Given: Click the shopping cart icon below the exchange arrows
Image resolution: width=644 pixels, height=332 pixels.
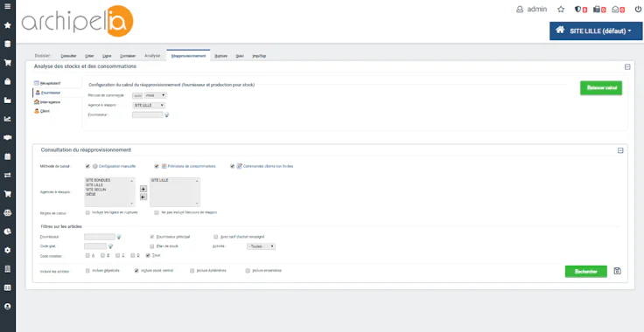Looking at the screenshot, I should 7,194.
